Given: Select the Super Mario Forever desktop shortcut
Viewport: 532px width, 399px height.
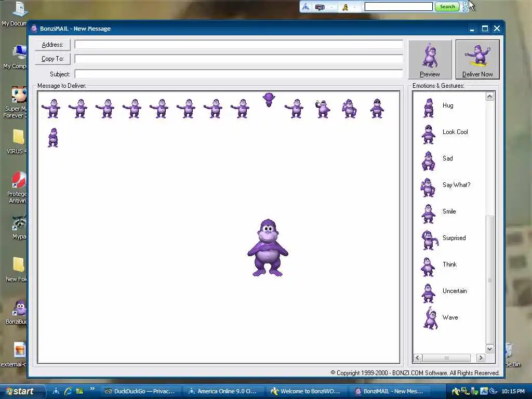Looking at the screenshot, I should [x=15, y=102].
